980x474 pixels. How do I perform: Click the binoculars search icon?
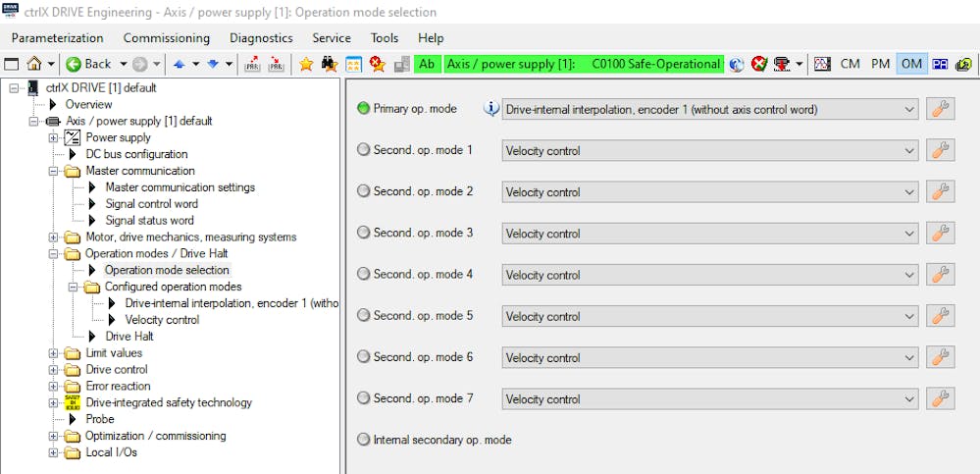tap(330, 64)
